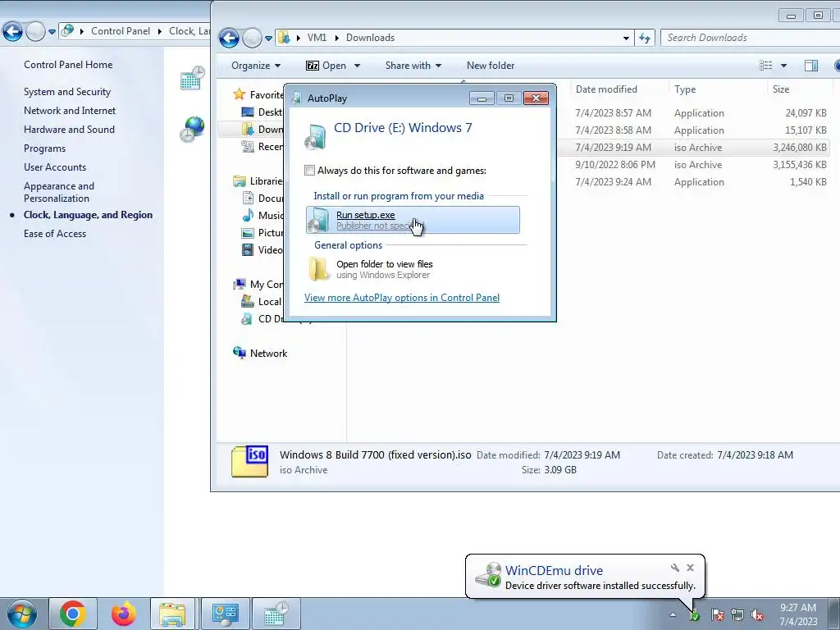This screenshot has height=630, width=840.
Task: Expand the Open button dropdown arrow
Action: point(358,66)
